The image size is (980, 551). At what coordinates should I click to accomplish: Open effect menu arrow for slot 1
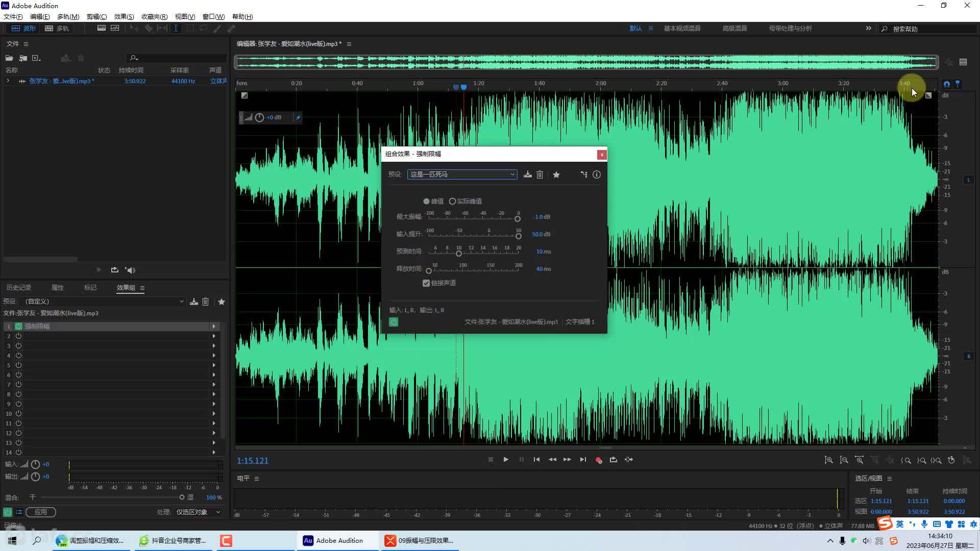pyautogui.click(x=214, y=327)
